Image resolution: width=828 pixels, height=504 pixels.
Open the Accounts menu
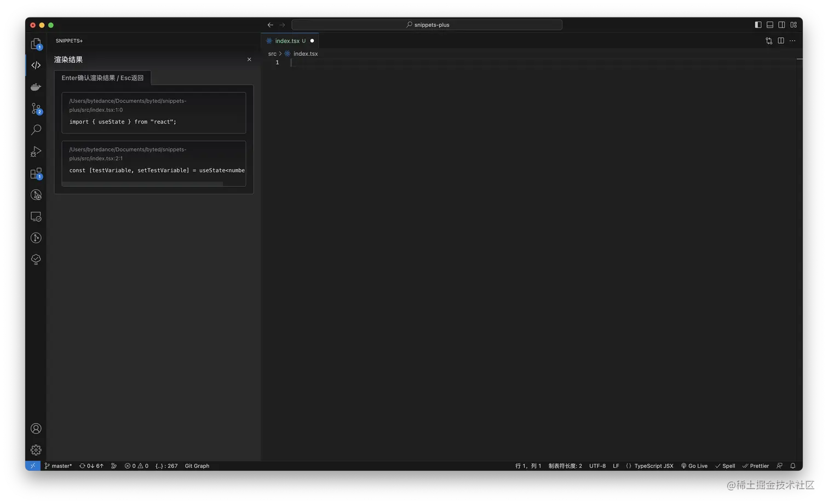click(36, 428)
